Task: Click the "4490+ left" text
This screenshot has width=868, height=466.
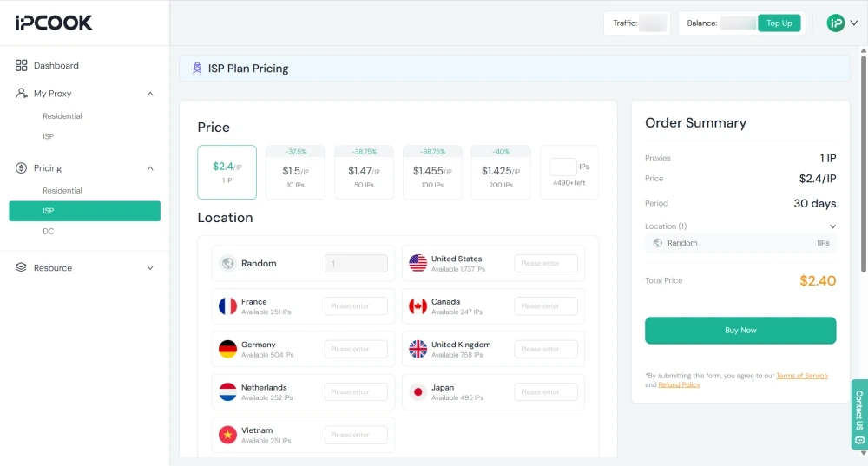Action: (x=569, y=183)
